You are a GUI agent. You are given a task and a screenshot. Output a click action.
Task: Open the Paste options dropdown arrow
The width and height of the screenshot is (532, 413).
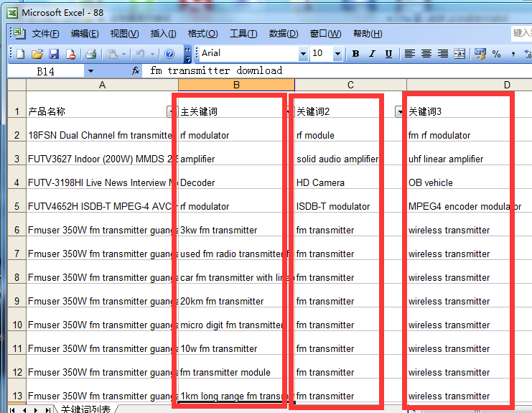pyautogui.click(x=123, y=54)
